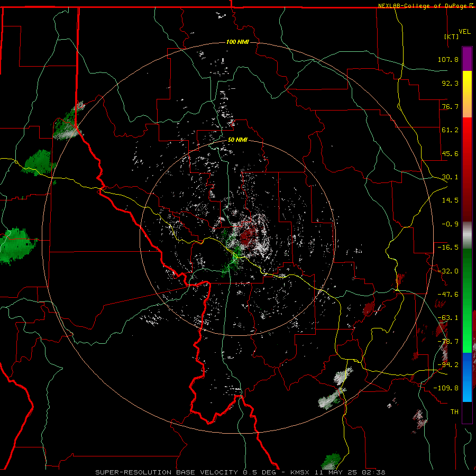
Task: Click the -16.5 scale value
Action: point(448,248)
